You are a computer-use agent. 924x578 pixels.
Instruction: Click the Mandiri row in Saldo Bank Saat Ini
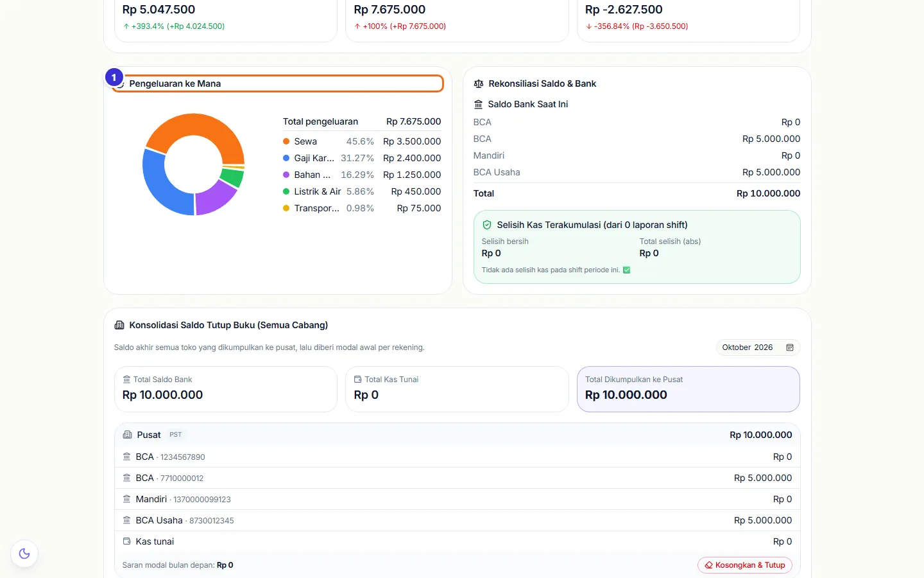tap(637, 155)
